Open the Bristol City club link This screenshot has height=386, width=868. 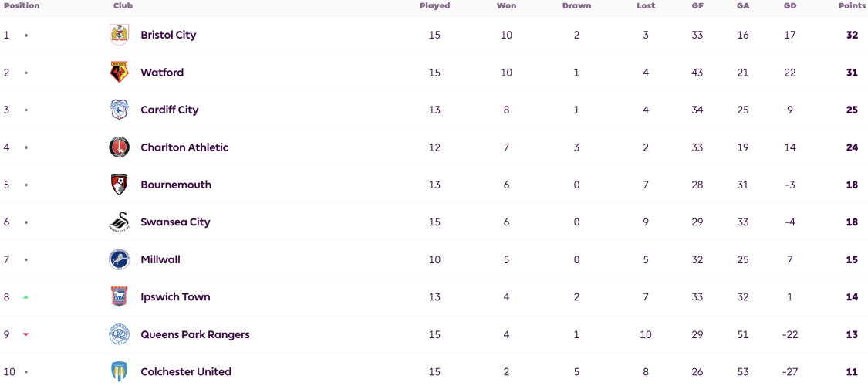168,35
